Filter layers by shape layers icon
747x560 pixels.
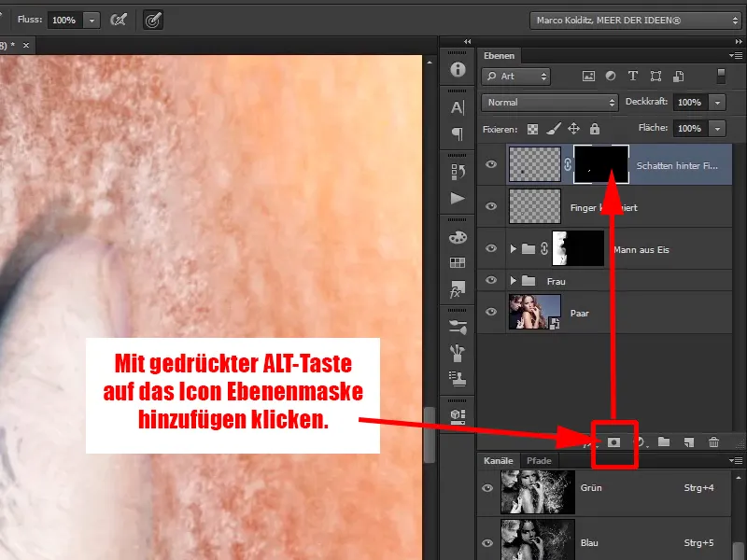tap(655, 77)
